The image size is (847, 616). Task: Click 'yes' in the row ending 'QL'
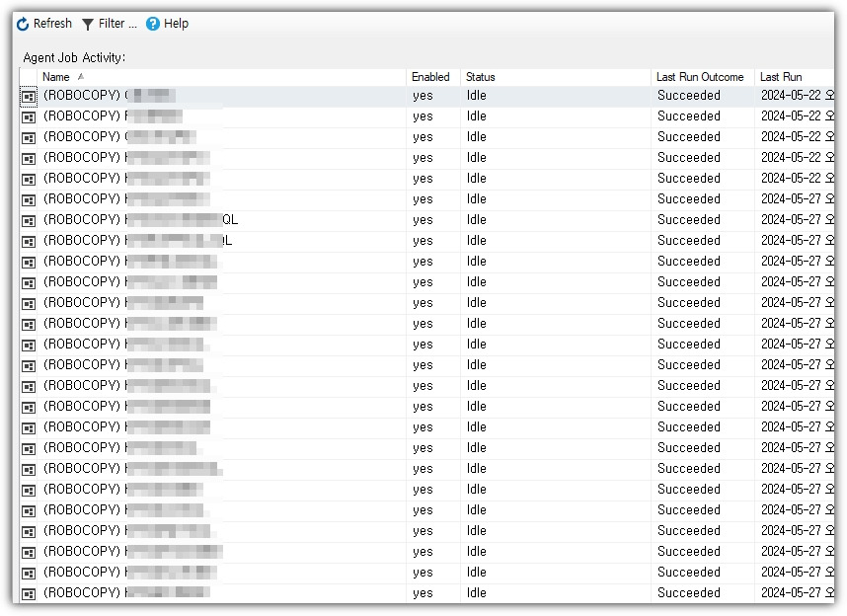tap(423, 220)
